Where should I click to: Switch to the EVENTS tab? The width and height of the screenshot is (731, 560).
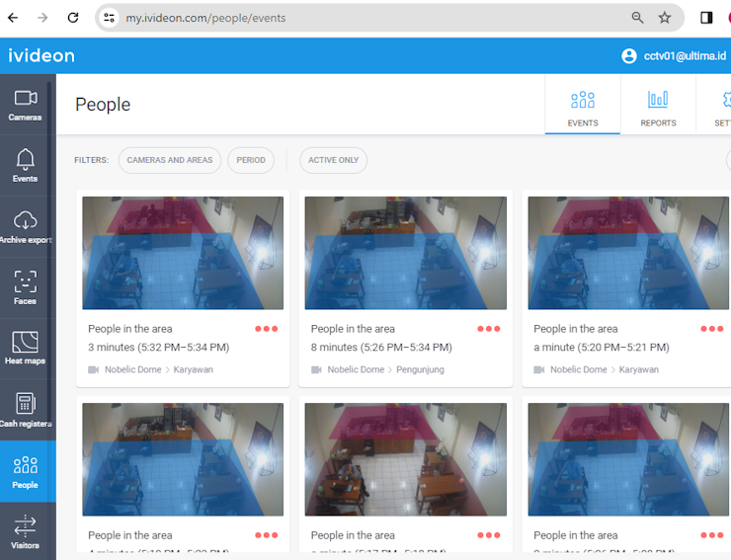pyautogui.click(x=583, y=106)
